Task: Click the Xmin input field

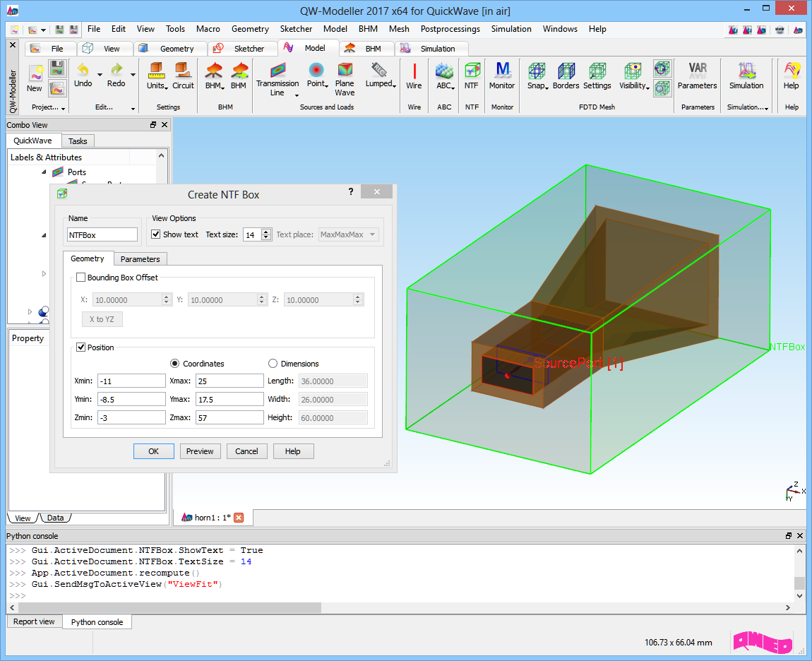Action: click(131, 381)
